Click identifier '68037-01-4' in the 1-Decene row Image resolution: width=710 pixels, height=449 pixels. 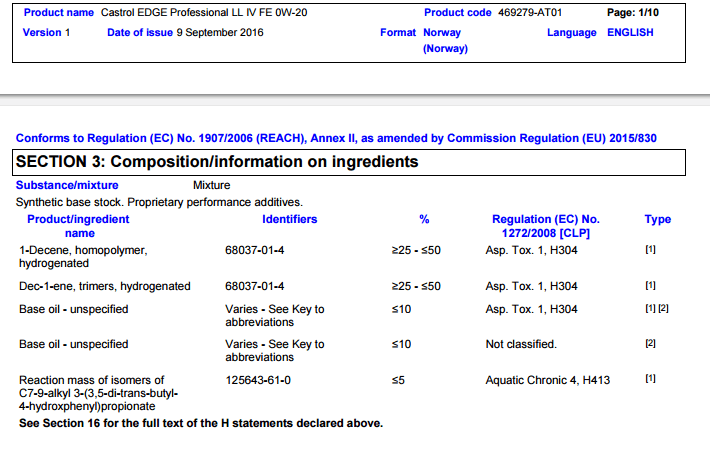click(x=254, y=250)
